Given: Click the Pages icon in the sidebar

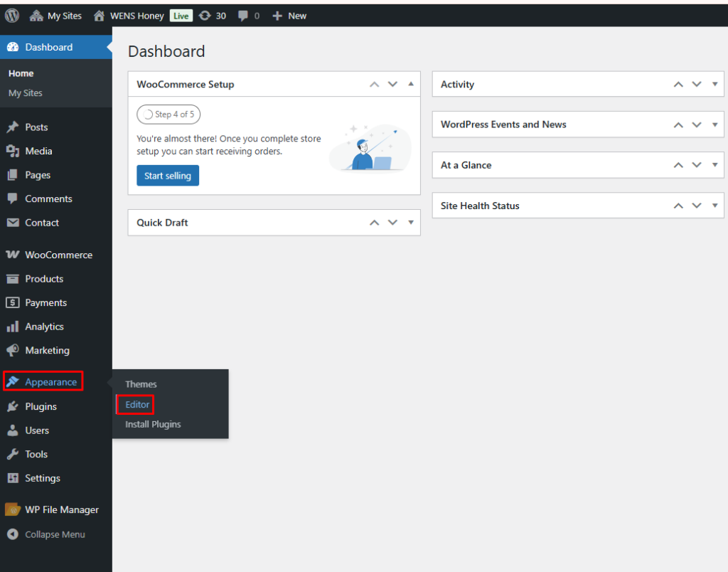Looking at the screenshot, I should 13,175.
